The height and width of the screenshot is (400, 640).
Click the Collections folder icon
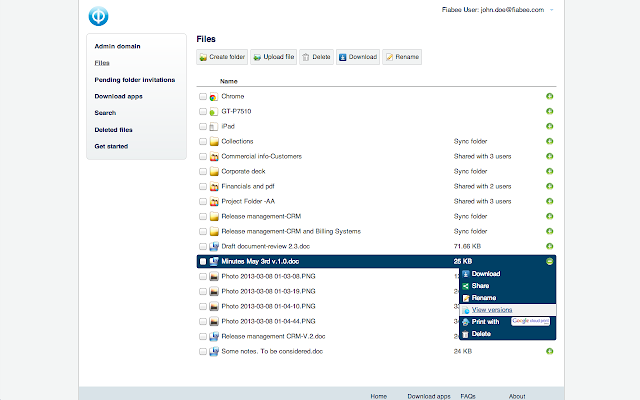click(214, 142)
